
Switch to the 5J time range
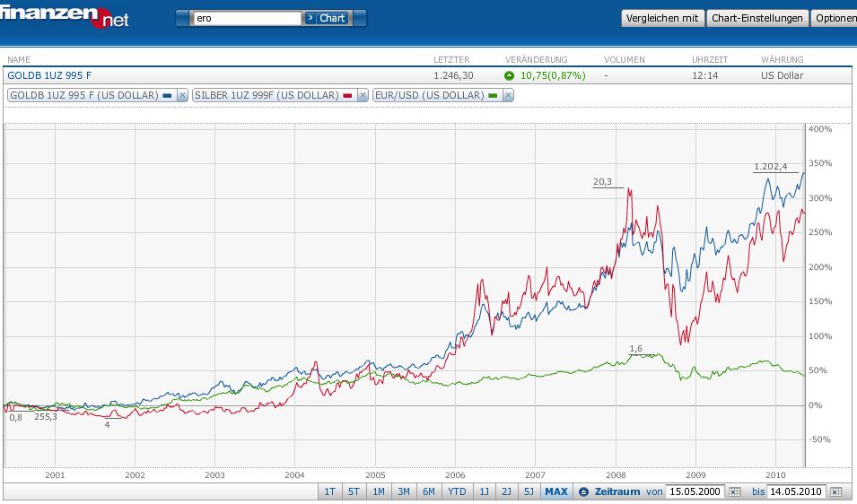[529, 491]
